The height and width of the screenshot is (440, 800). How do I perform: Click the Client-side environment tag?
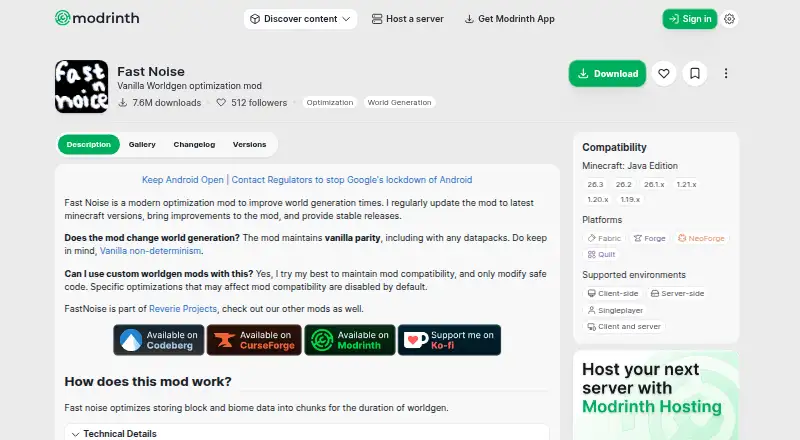pos(613,294)
